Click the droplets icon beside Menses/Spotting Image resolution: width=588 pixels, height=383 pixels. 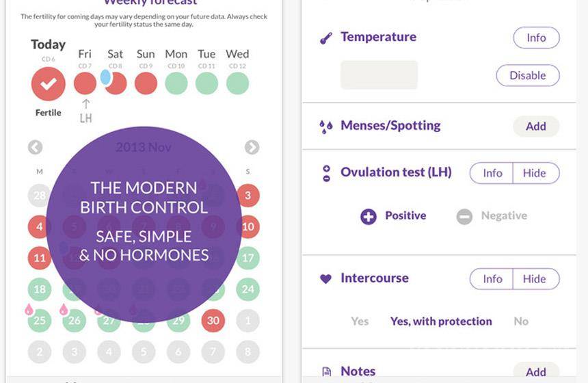point(326,127)
